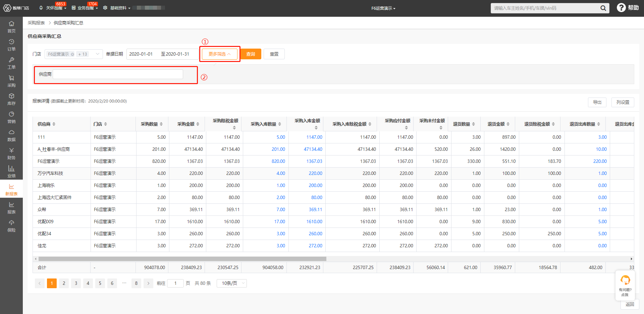The width and height of the screenshot is (644, 314).
Task: Go to page 2
Action: coord(64,283)
